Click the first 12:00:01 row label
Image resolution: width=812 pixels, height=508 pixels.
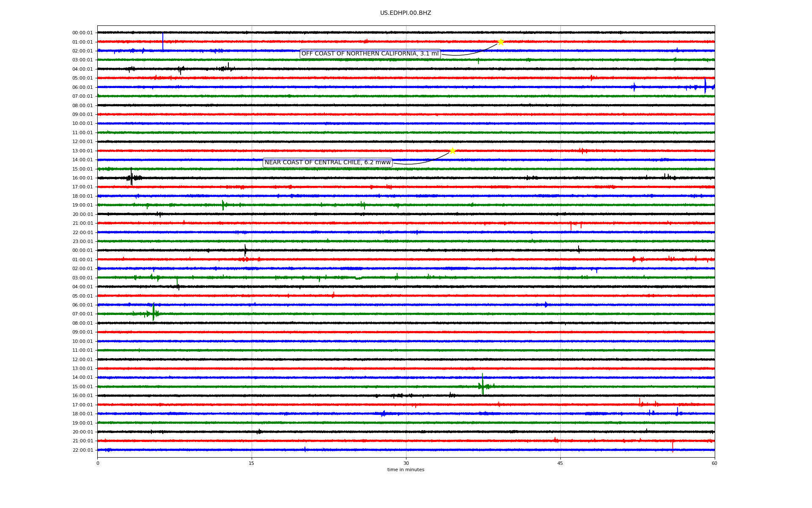click(x=82, y=142)
